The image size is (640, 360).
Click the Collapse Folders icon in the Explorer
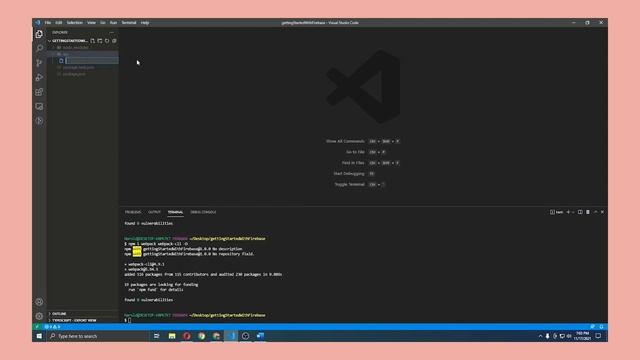tap(114, 41)
